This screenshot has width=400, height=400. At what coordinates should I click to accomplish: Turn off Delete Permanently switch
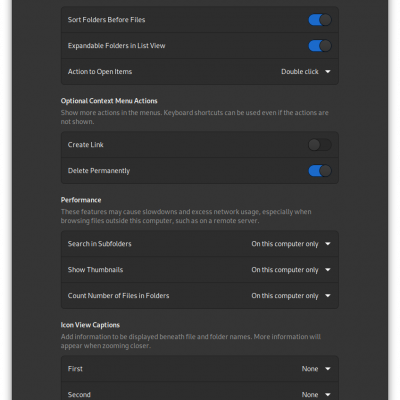[x=320, y=171]
